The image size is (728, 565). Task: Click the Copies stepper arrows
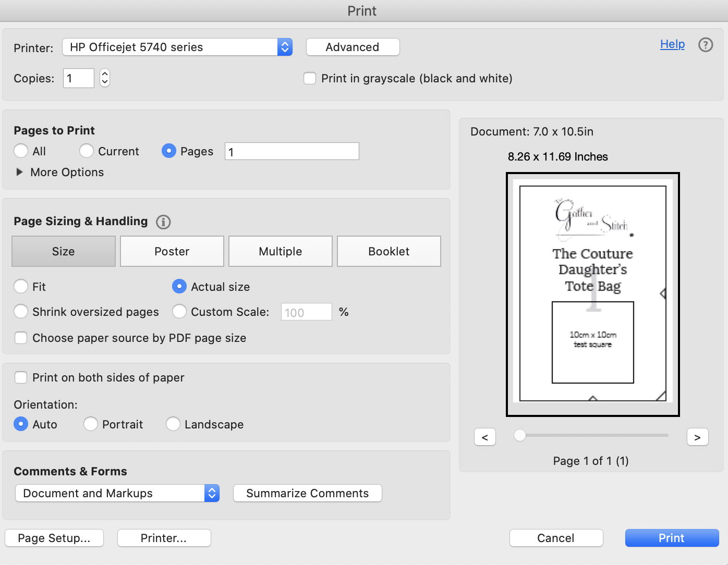coord(105,78)
